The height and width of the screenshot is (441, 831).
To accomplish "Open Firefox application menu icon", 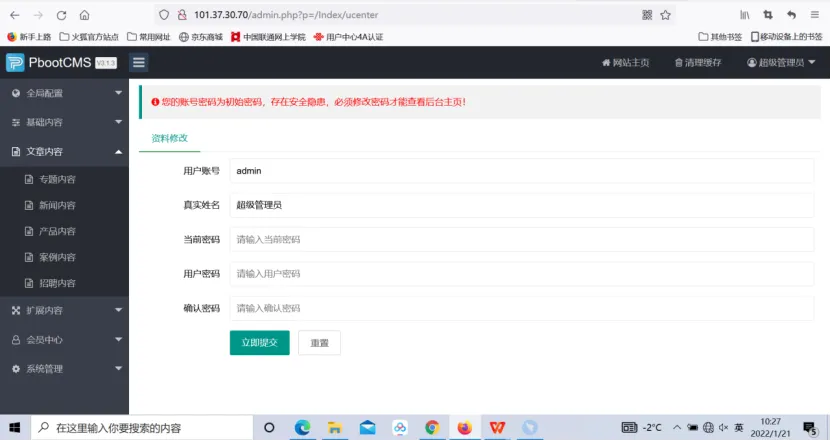I will click(x=815, y=15).
